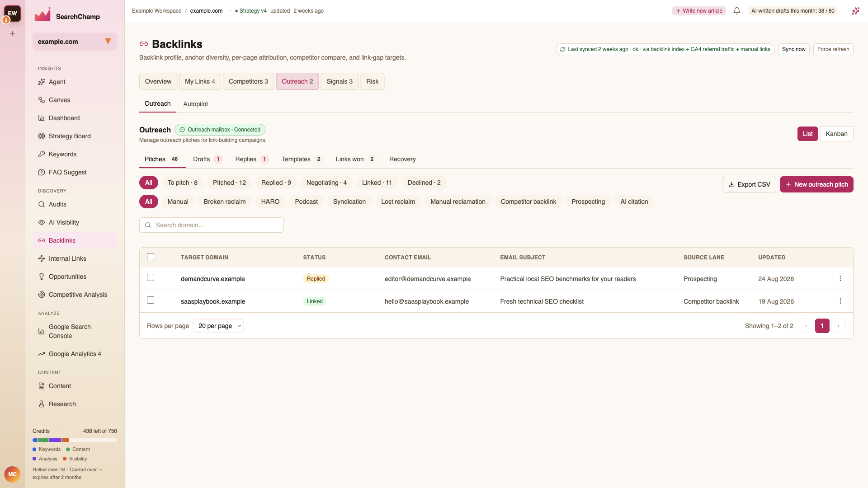Switch to List view
This screenshot has height=488, width=868.
click(x=807, y=134)
